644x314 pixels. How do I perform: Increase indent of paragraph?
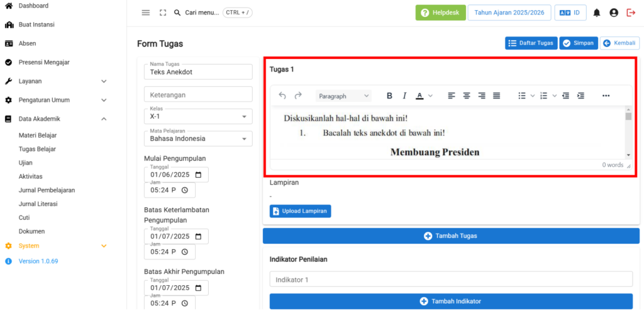pyautogui.click(x=580, y=95)
